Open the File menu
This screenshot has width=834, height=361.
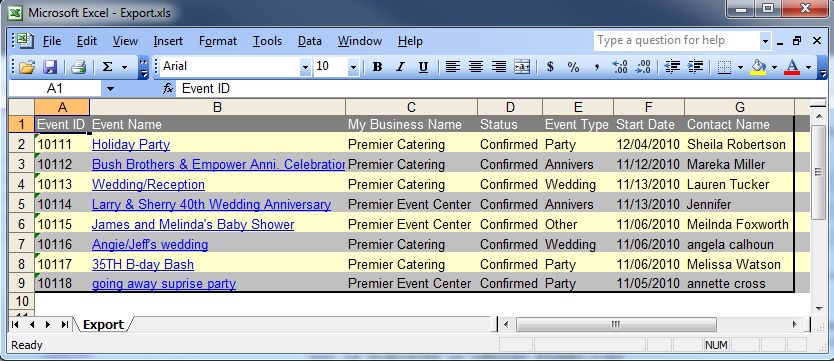click(x=52, y=41)
